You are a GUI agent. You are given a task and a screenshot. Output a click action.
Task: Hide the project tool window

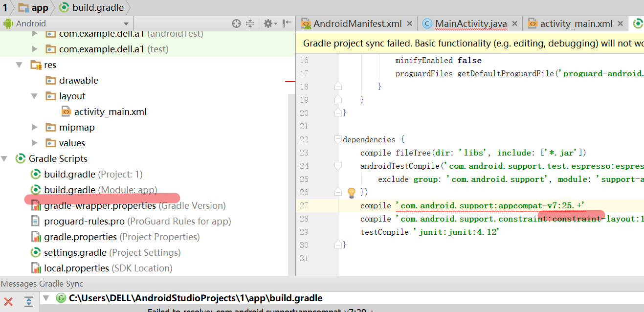click(287, 23)
